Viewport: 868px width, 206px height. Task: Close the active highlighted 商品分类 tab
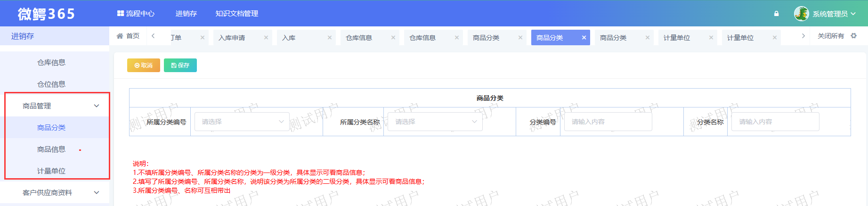pyautogui.click(x=584, y=38)
